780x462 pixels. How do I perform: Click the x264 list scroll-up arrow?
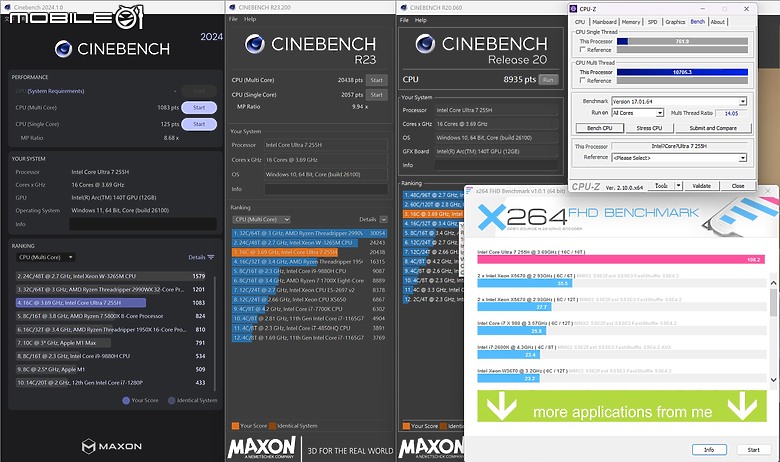pyautogui.click(x=774, y=282)
